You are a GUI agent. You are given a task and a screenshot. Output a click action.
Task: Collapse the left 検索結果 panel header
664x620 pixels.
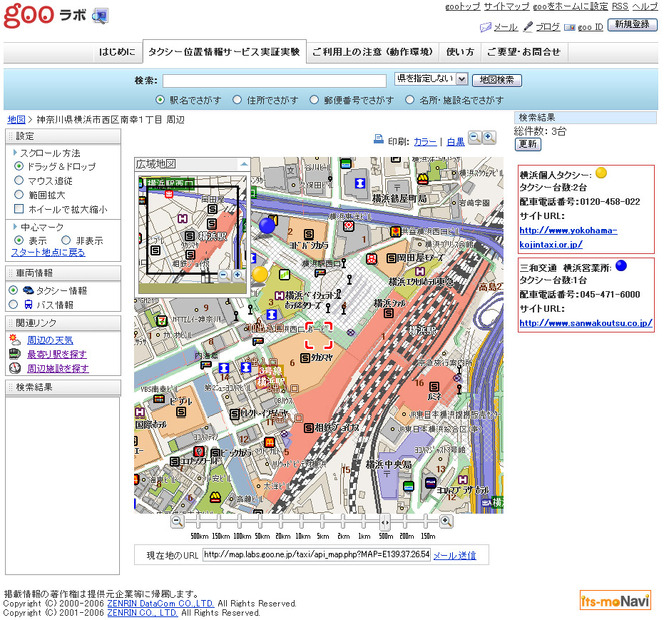point(63,387)
